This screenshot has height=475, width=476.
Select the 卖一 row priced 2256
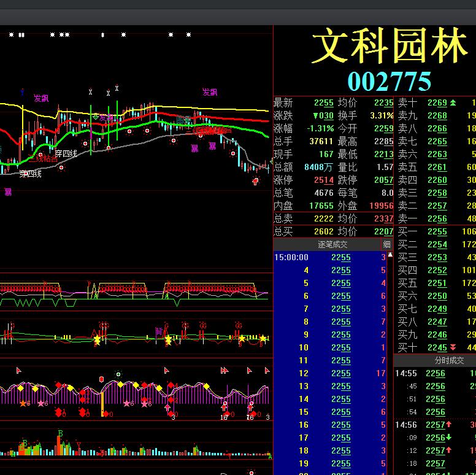(436, 218)
